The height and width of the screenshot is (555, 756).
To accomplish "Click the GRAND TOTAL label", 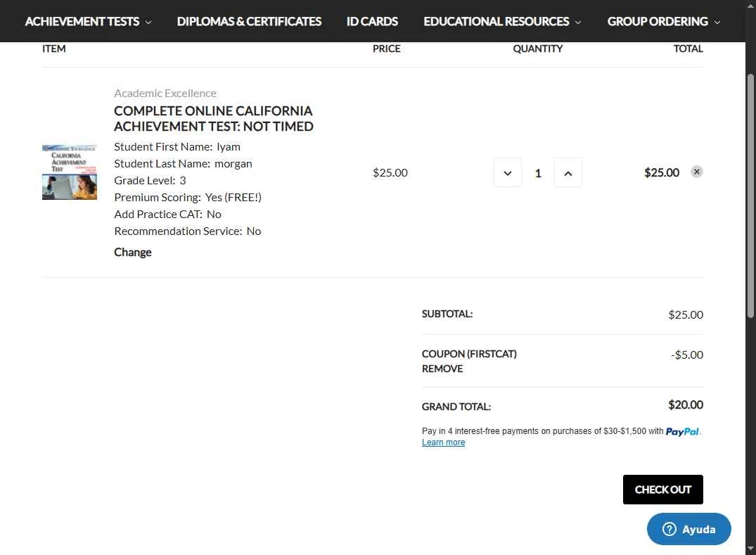I will point(456,407).
